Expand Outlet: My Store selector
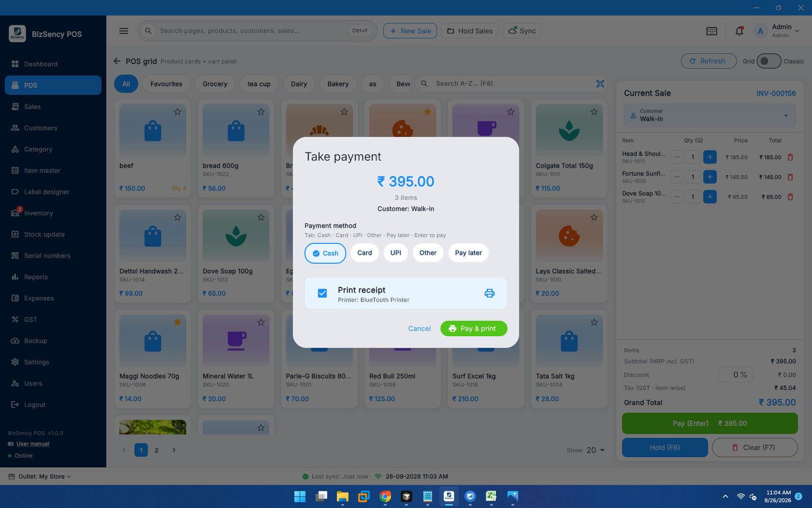 click(40, 477)
